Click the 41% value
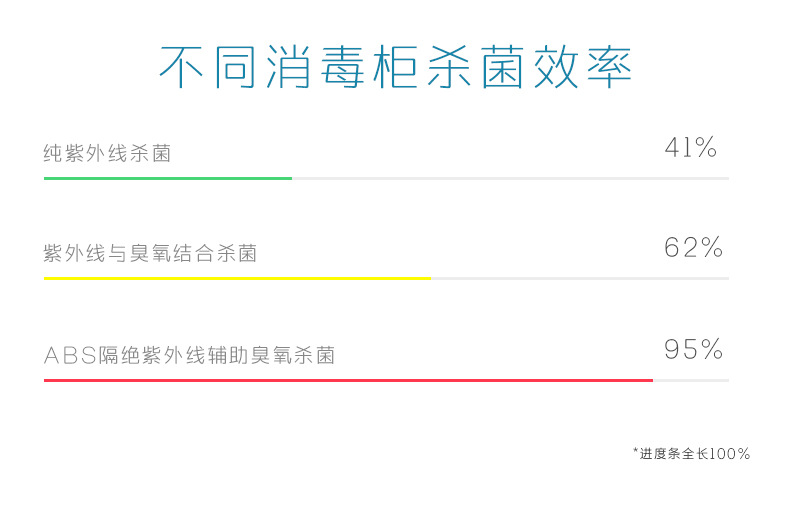 tap(691, 148)
